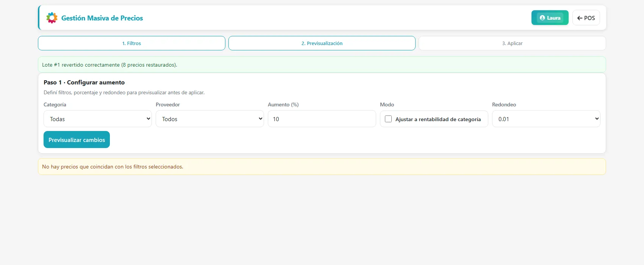Click the Gestión Masiva de Precios title
The width and height of the screenshot is (644, 265).
pyautogui.click(x=102, y=18)
